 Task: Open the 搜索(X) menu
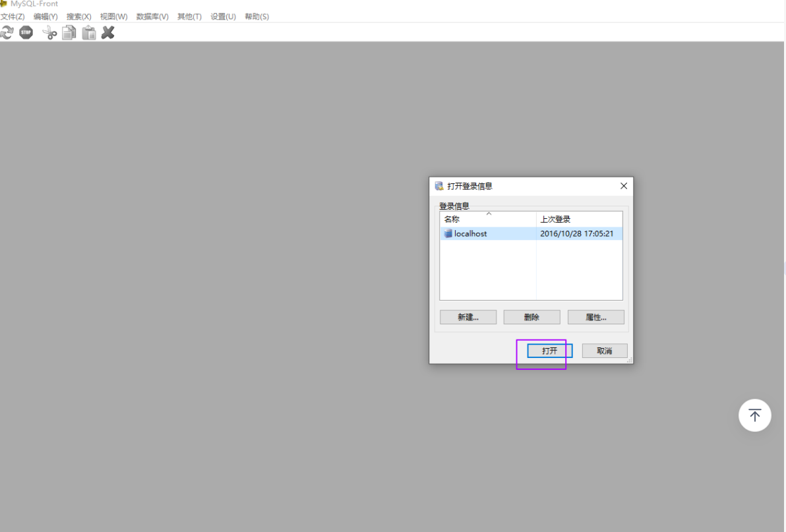pyautogui.click(x=78, y=16)
